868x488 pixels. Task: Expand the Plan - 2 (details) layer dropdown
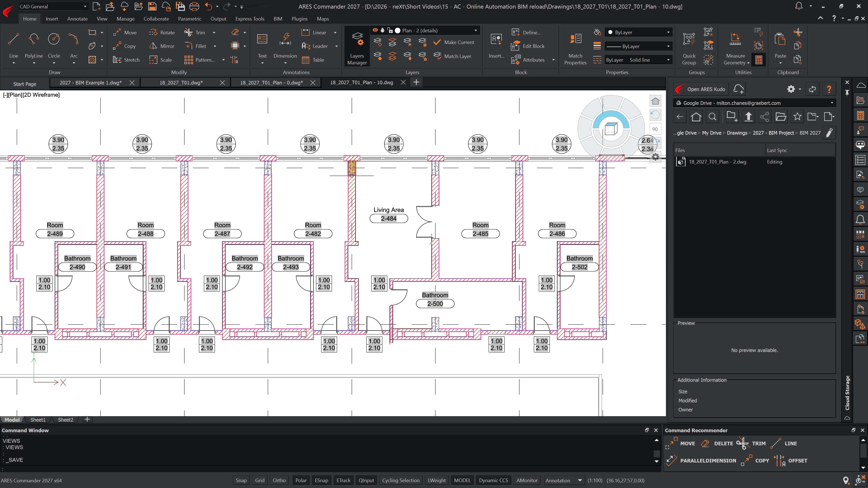coord(476,30)
